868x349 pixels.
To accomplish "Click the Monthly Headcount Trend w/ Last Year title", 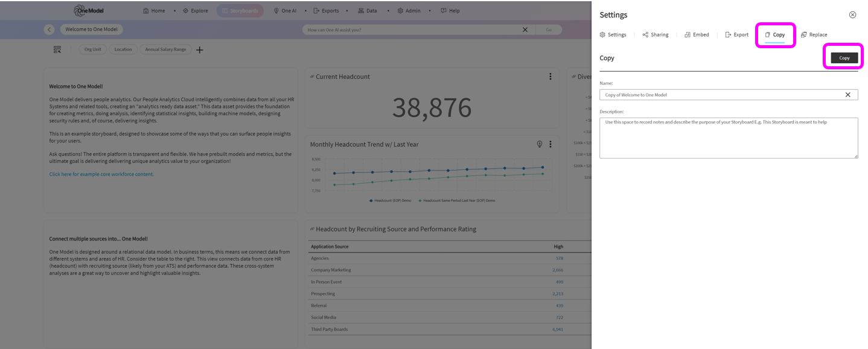I will (365, 145).
